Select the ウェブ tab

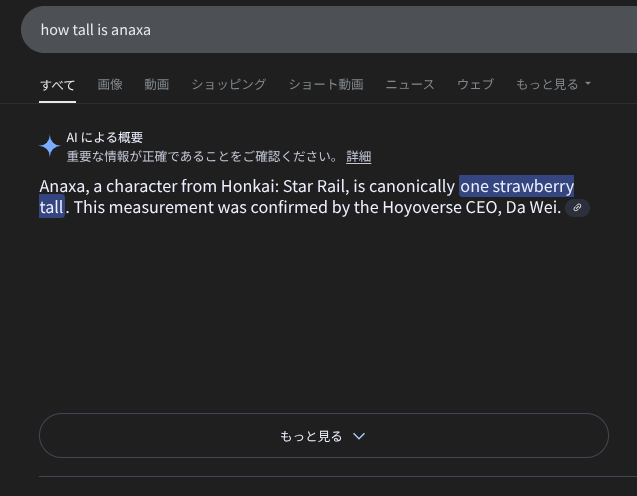click(x=475, y=84)
